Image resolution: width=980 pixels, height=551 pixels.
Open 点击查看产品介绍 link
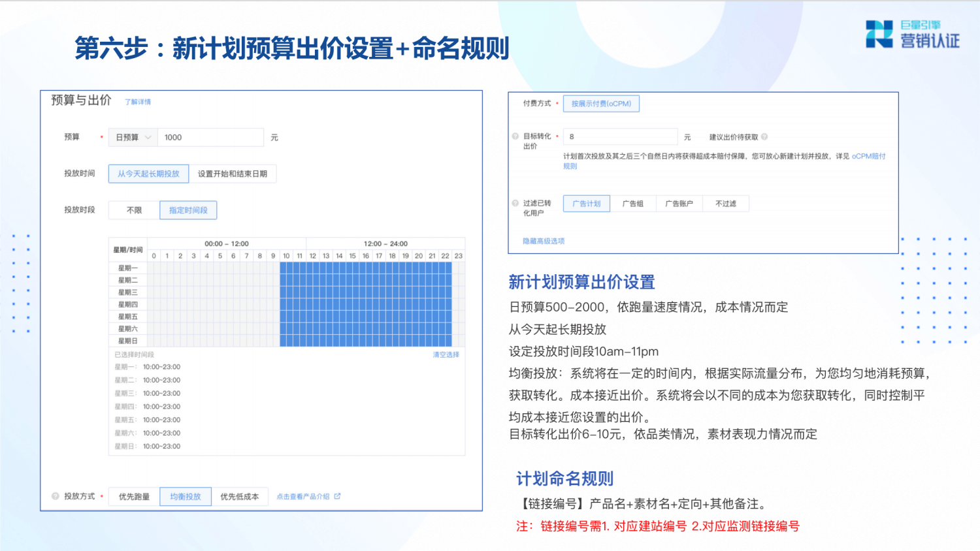click(x=303, y=496)
